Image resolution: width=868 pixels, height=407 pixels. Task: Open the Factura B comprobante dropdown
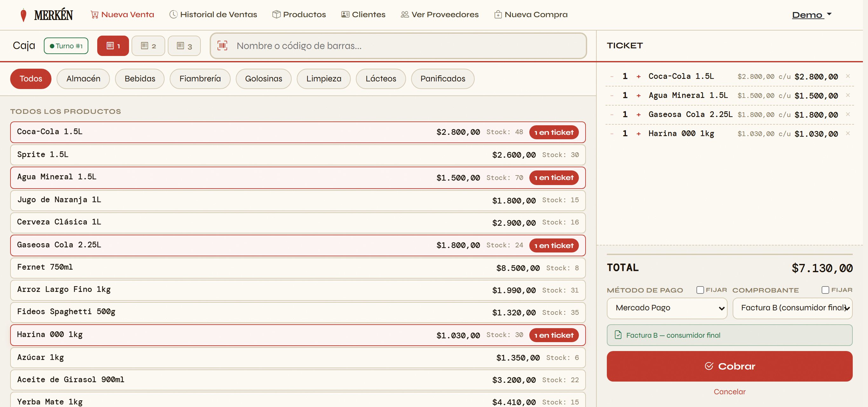792,308
